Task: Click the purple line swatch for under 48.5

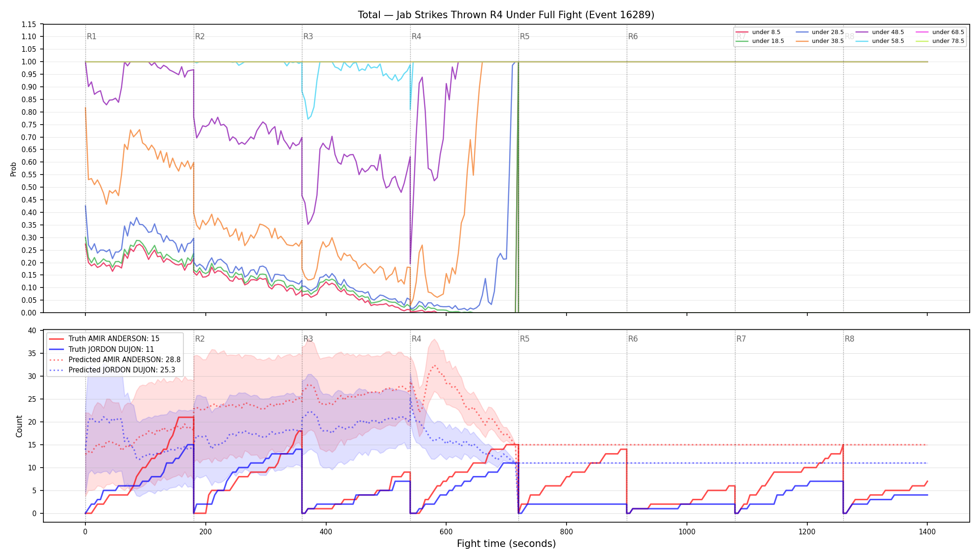Action: (x=862, y=32)
